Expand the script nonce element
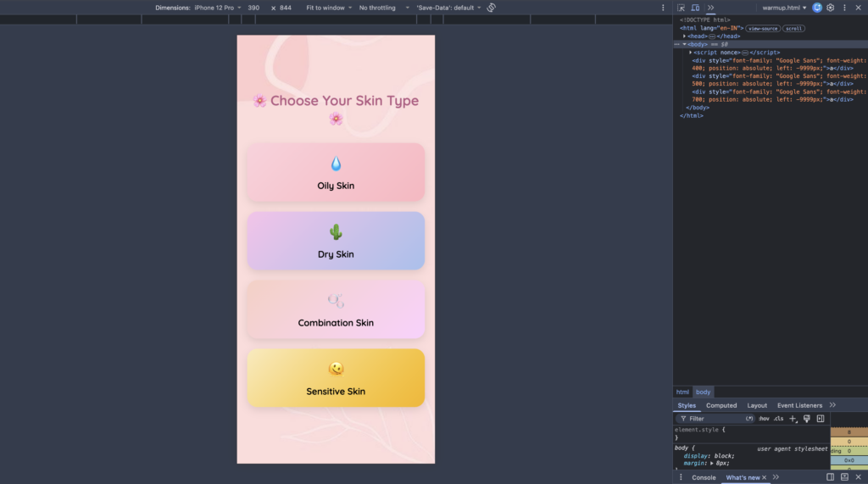This screenshot has height=484, width=868. (x=690, y=53)
